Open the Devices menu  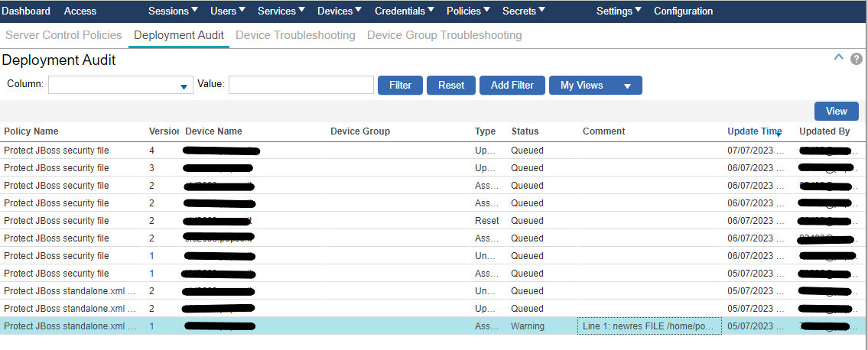click(x=340, y=11)
